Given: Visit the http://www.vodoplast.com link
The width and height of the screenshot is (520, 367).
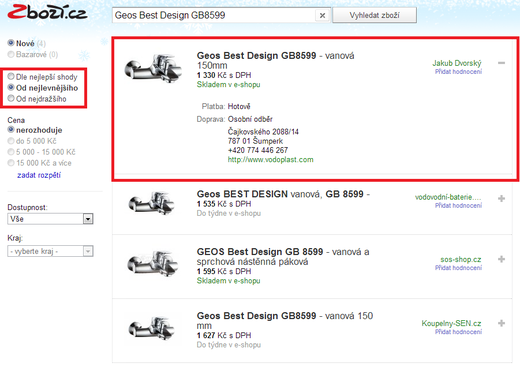Looking at the screenshot, I should pos(271,160).
